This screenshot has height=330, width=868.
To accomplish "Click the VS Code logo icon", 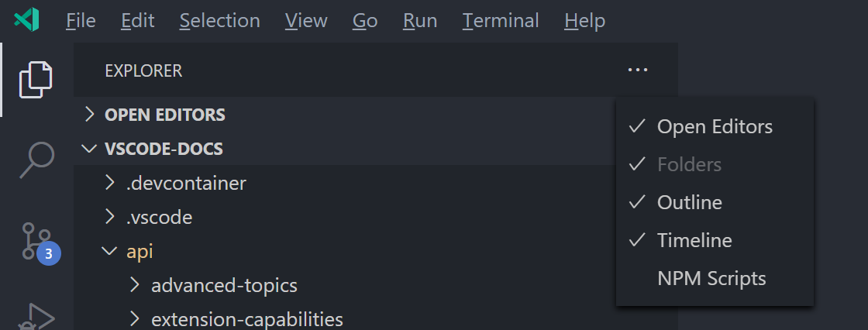I will 26,21.
